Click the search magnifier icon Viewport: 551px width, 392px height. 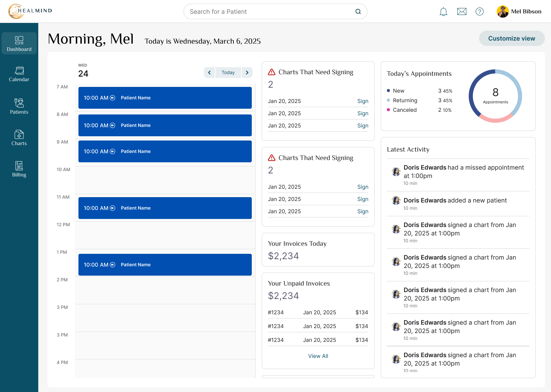click(x=358, y=11)
